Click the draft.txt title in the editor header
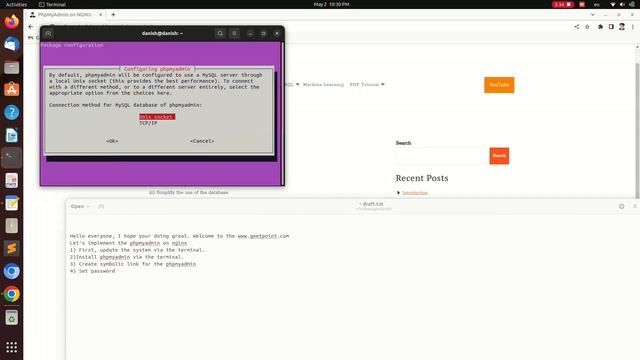 pos(373,204)
